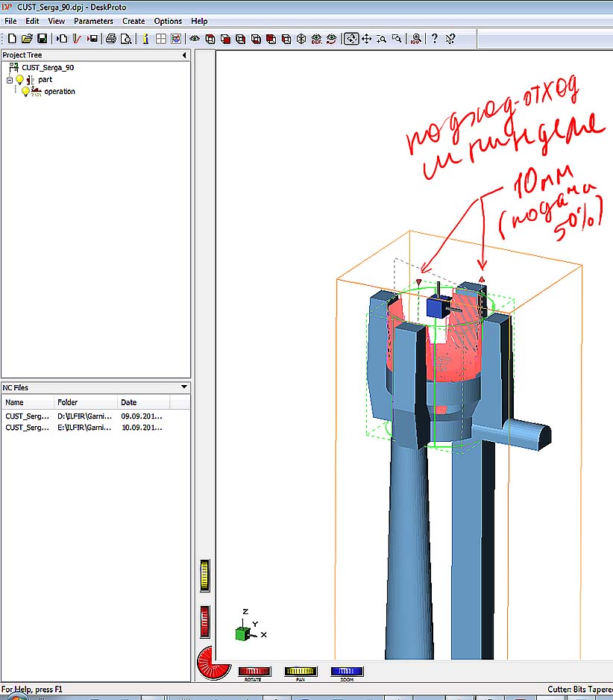Save the project using the floppy disk icon
The image size is (613, 700).
[x=42, y=39]
